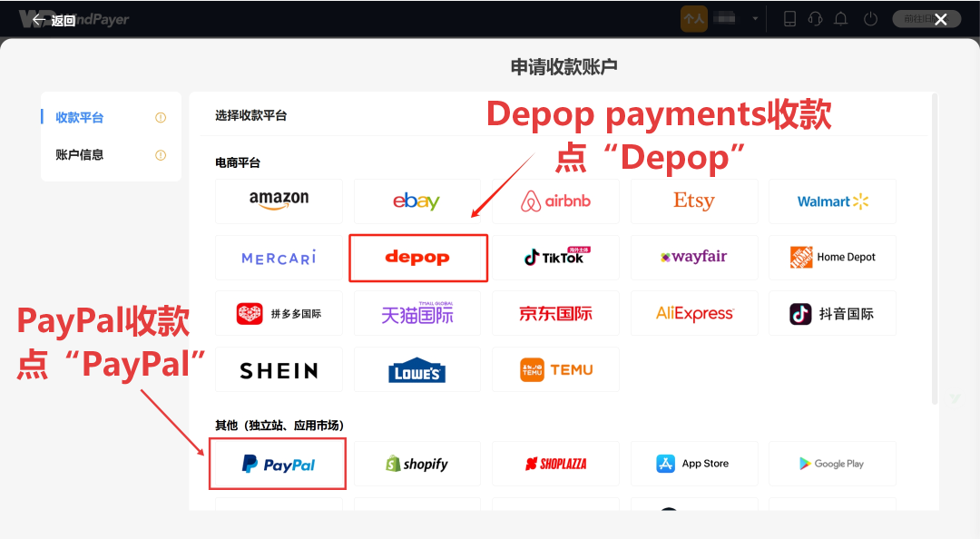Open the notification bell in top bar
Image resolution: width=980 pixels, height=539 pixels.
tap(841, 19)
